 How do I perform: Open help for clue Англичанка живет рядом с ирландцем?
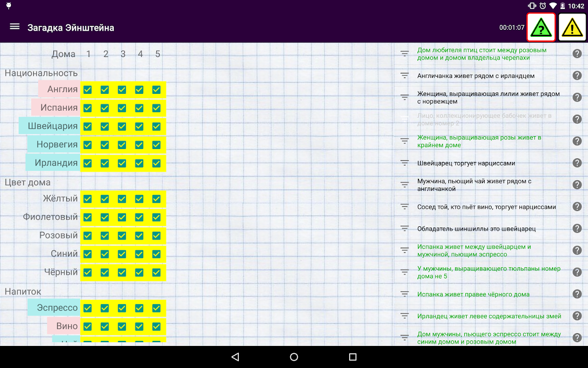(577, 76)
